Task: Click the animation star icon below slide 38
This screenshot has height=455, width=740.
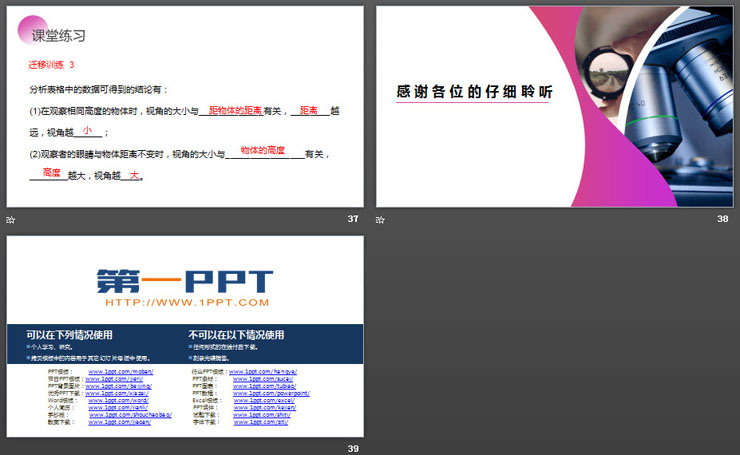Action: point(380,219)
